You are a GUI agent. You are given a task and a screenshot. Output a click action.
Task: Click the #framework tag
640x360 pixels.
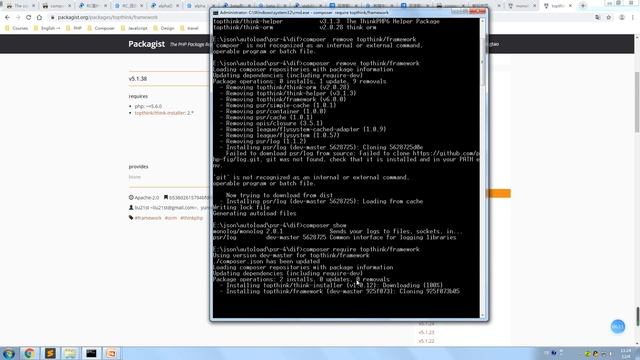pos(148,218)
